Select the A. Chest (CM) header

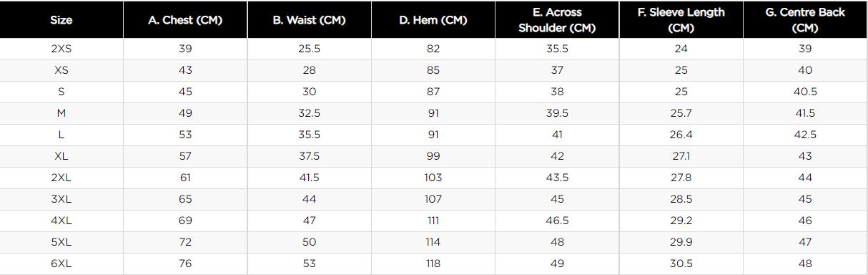(x=185, y=20)
